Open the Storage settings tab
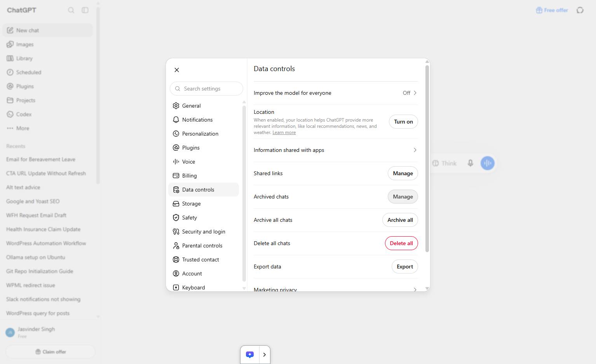 pyautogui.click(x=204, y=204)
